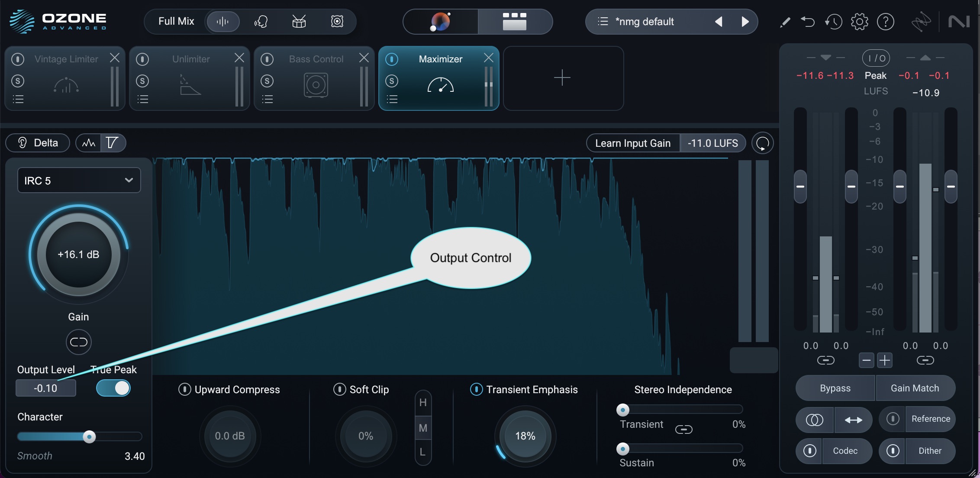
Task: Remove the Bass Control module
Action: 364,58
